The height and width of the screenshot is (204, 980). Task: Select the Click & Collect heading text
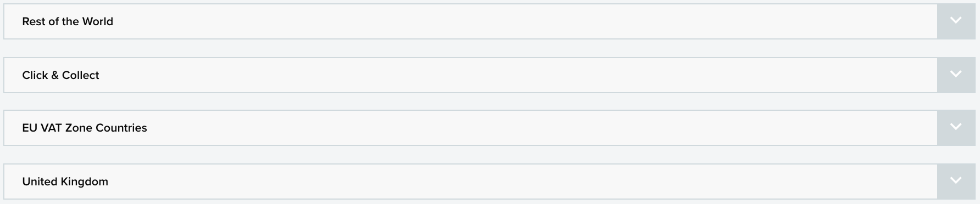(x=60, y=75)
